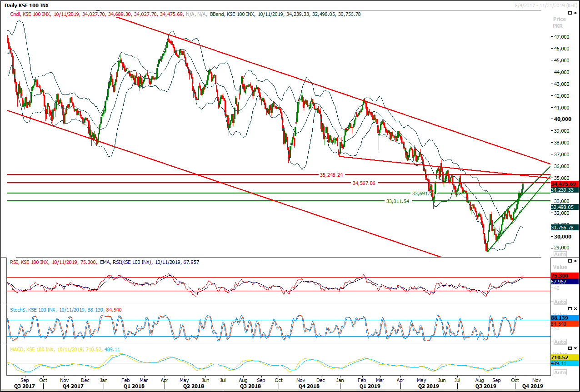Click the 710.52 MACD value tag
Image resolution: width=580 pixels, height=392 pixels.
pyautogui.click(x=564, y=357)
